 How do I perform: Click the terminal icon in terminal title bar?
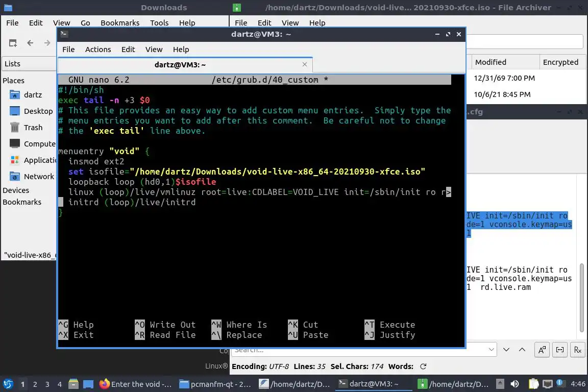pos(64,34)
